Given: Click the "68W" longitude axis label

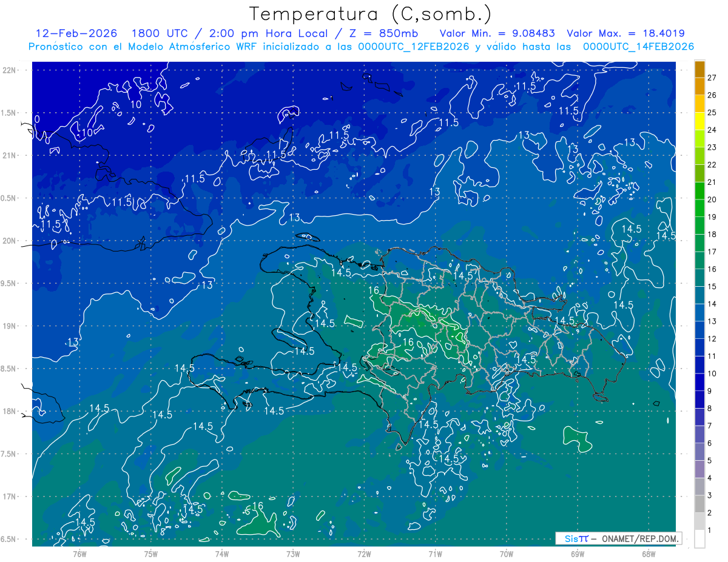Looking at the screenshot, I should 649,554.
